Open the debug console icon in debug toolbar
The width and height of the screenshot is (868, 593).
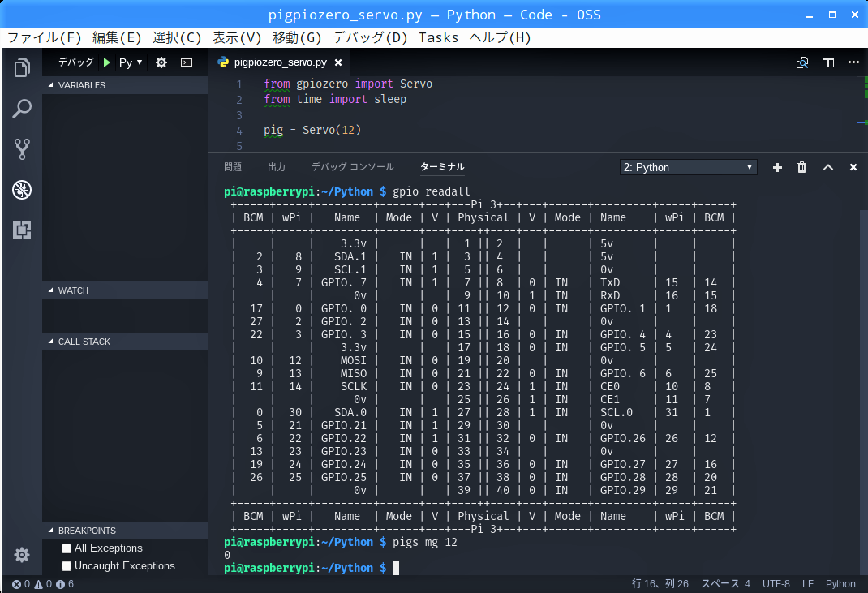(187, 62)
